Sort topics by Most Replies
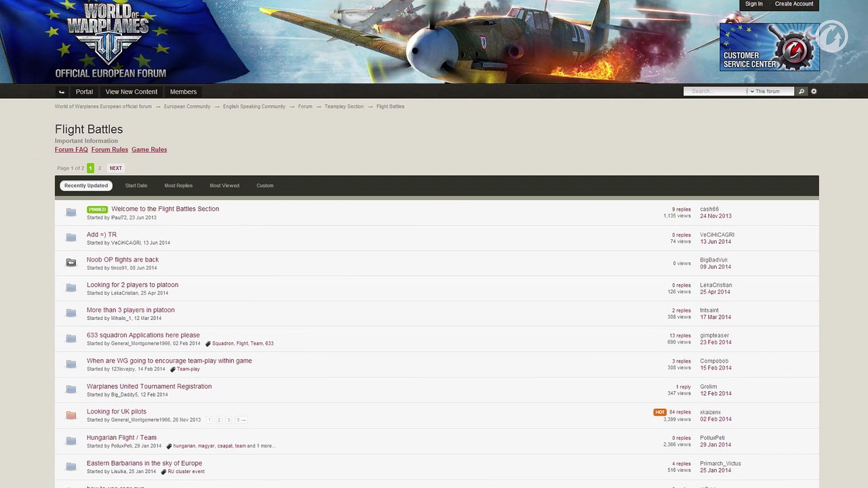The image size is (868, 488). click(x=178, y=186)
